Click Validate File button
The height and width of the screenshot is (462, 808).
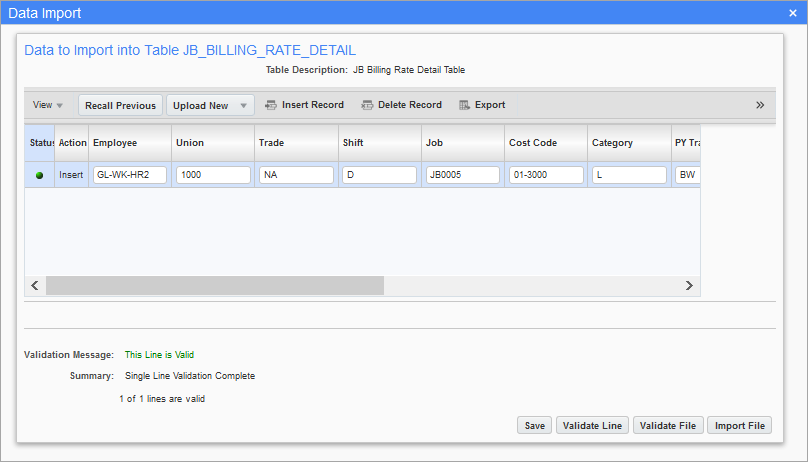pos(668,425)
